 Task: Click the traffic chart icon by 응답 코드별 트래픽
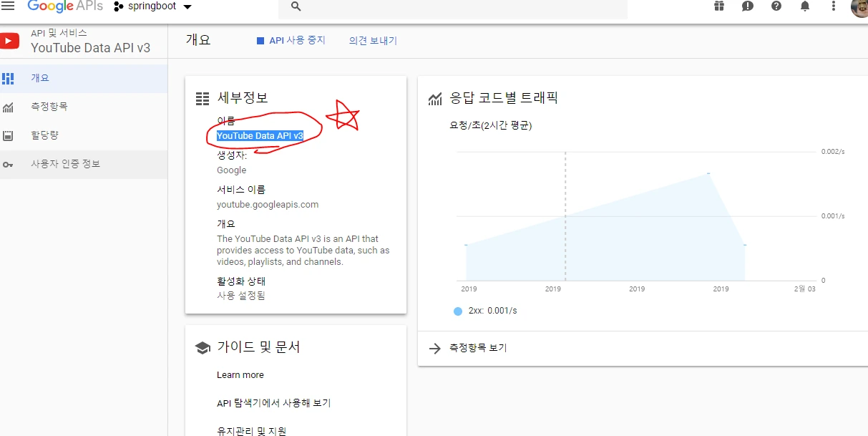click(435, 99)
